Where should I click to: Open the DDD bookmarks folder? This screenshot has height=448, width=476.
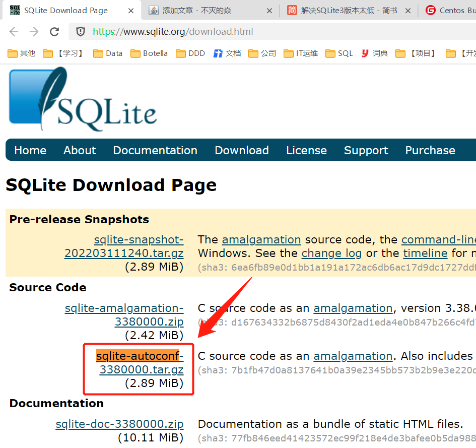[190, 53]
